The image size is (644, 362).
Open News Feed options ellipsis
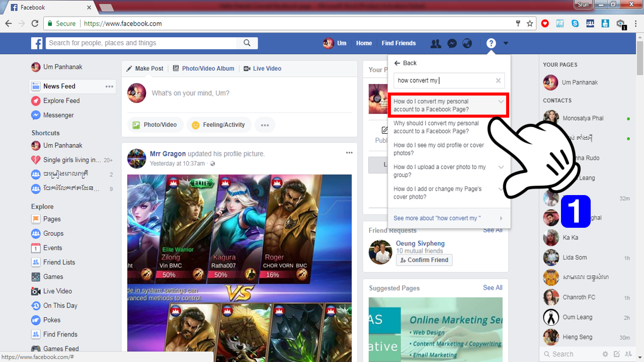[x=109, y=86]
